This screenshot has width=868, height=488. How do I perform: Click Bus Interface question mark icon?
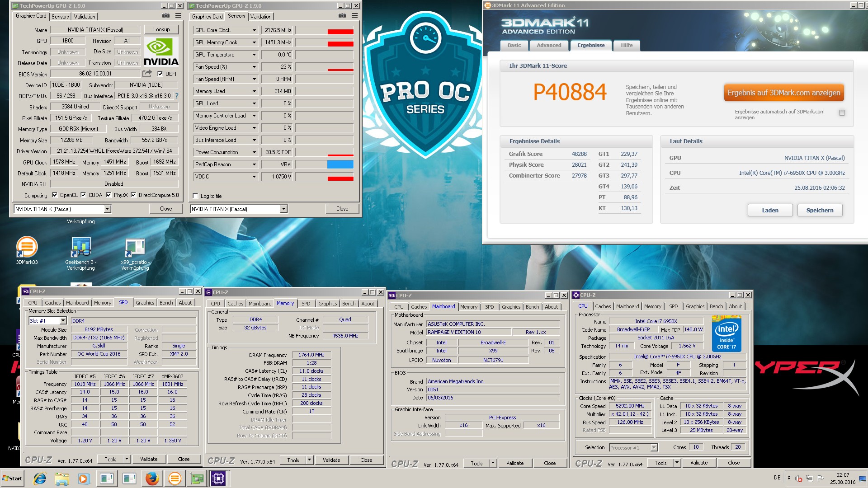click(177, 96)
